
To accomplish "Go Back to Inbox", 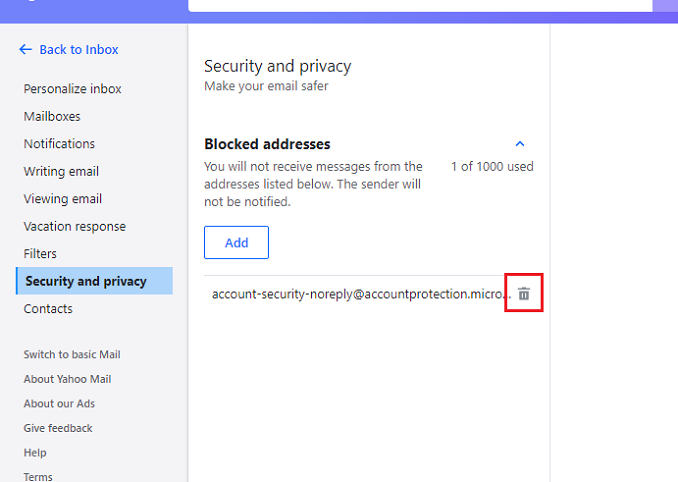I will 79,49.
